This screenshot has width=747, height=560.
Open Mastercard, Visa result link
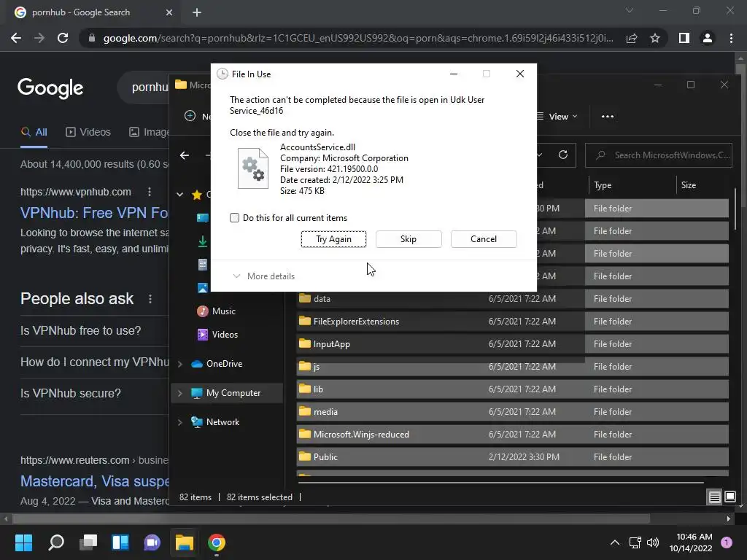(94, 481)
